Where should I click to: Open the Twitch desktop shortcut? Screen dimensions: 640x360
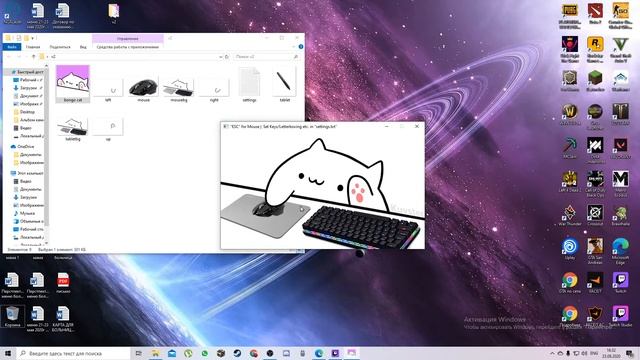tap(620, 283)
